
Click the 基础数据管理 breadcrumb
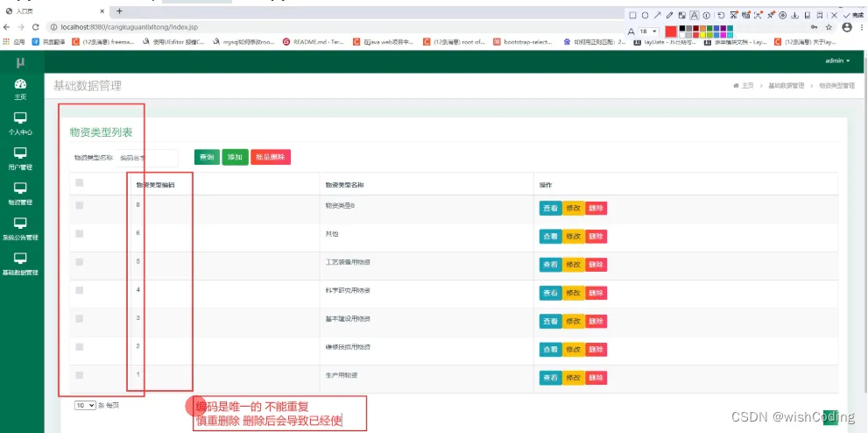point(786,86)
